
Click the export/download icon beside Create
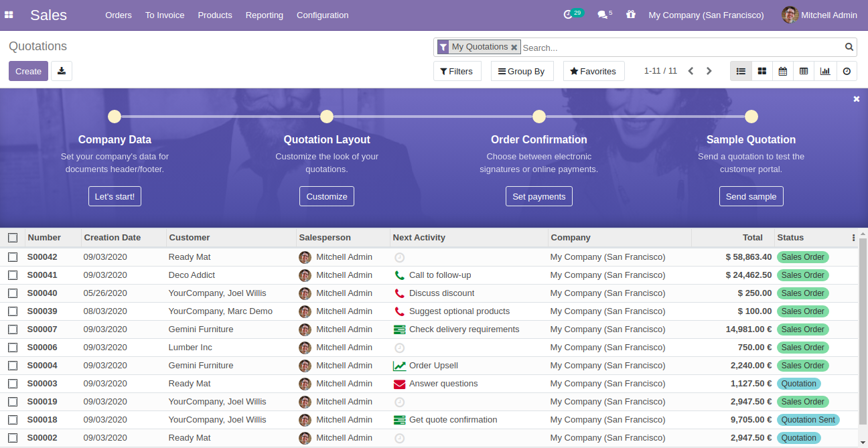tap(61, 70)
